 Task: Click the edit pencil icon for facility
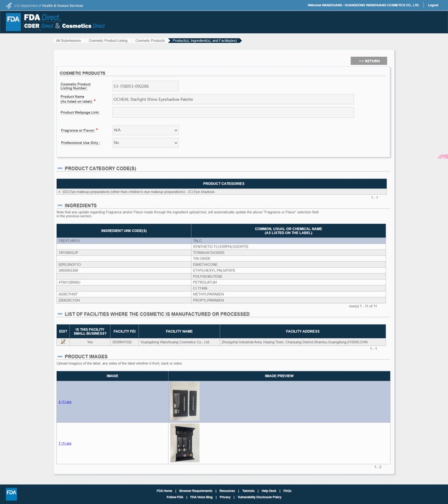[x=63, y=342]
